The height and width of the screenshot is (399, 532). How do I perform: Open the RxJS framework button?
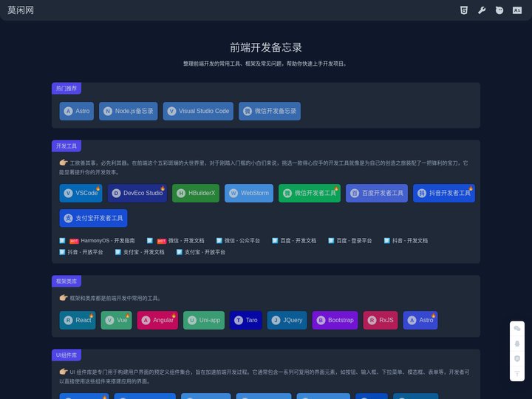click(381, 320)
